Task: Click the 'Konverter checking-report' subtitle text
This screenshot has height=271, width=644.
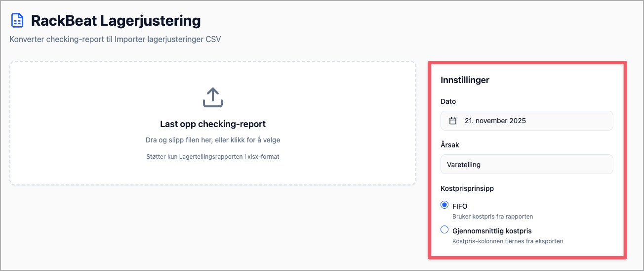Action: 115,39
